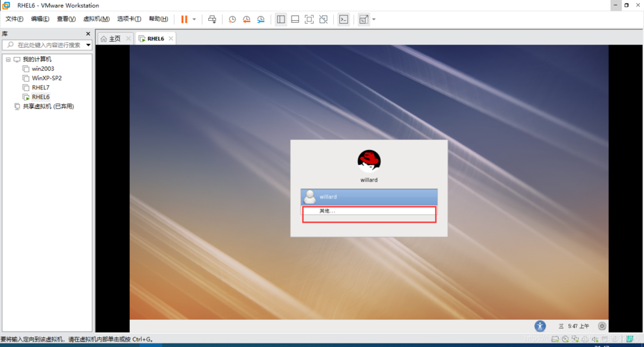Switch to the 主页 tab

coord(111,39)
